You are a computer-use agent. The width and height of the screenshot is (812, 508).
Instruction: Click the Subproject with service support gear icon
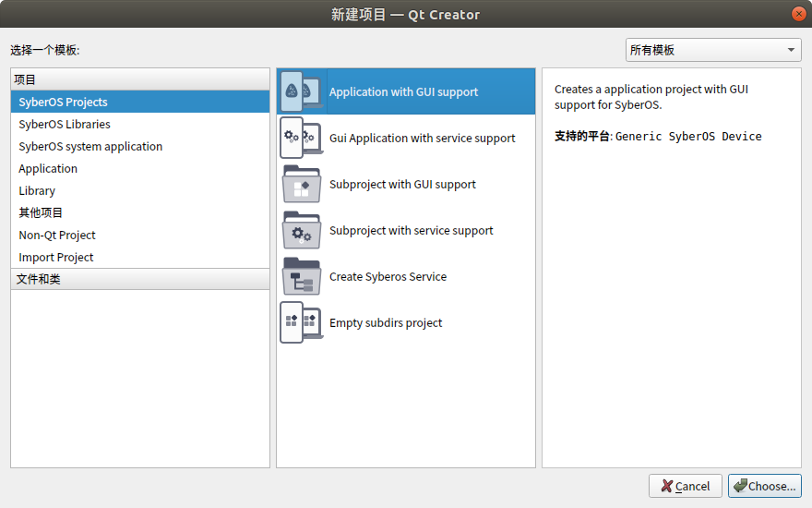tap(302, 231)
